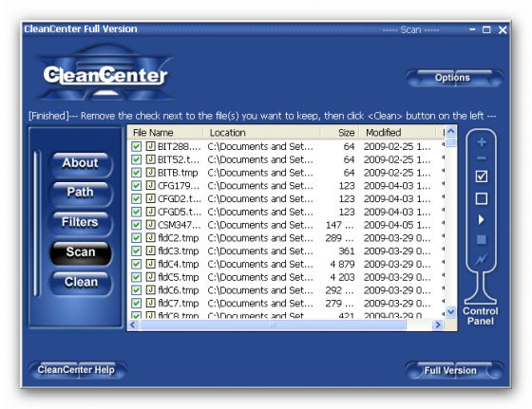Click the file icon beside fldC7.tmp
The width and height of the screenshot is (532, 409).
tap(150, 303)
